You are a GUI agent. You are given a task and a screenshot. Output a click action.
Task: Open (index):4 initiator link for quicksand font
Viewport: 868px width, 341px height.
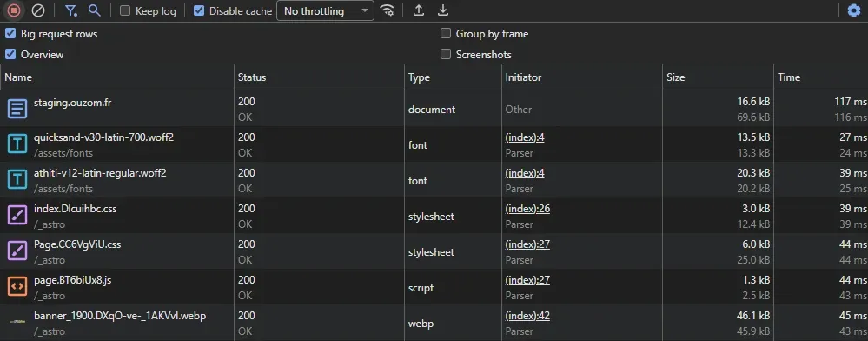(525, 137)
